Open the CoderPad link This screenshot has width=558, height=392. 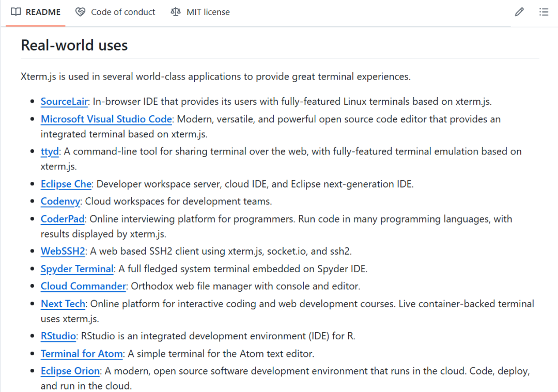[x=63, y=219]
